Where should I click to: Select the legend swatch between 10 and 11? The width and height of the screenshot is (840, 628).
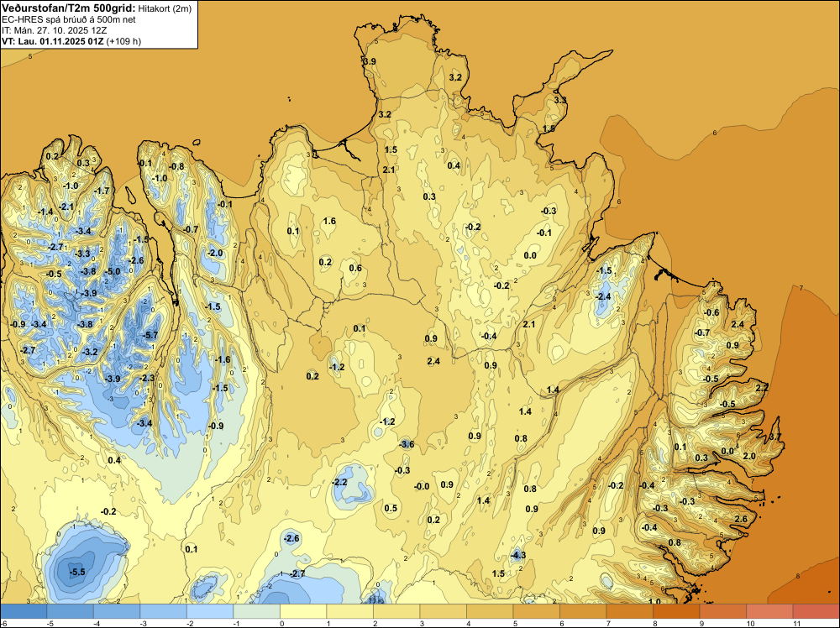769,611
